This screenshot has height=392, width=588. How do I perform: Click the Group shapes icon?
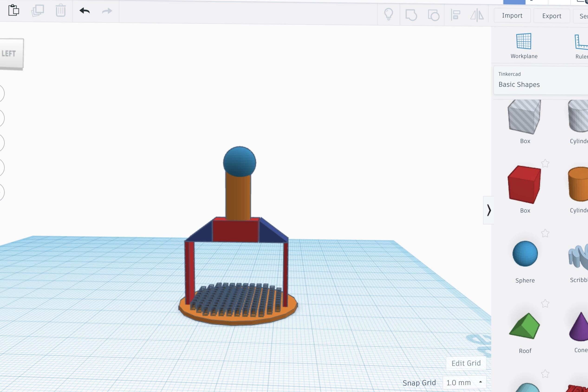click(411, 15)
